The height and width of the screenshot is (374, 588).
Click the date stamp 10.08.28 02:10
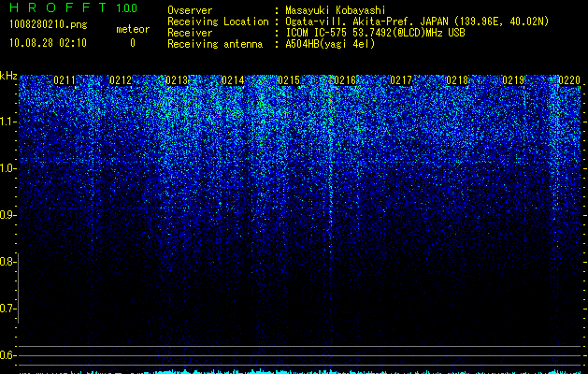[x=48, y=43]
